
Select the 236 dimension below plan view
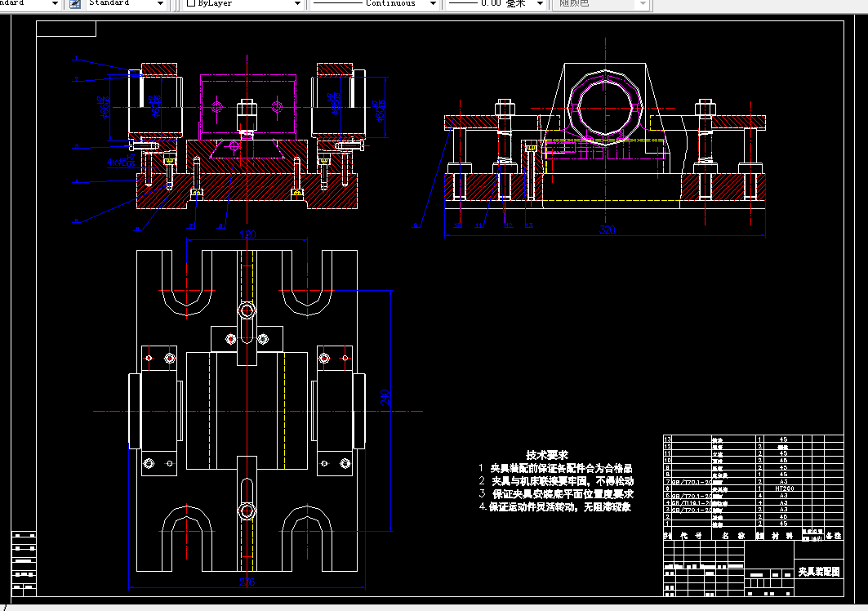(247, 582)
